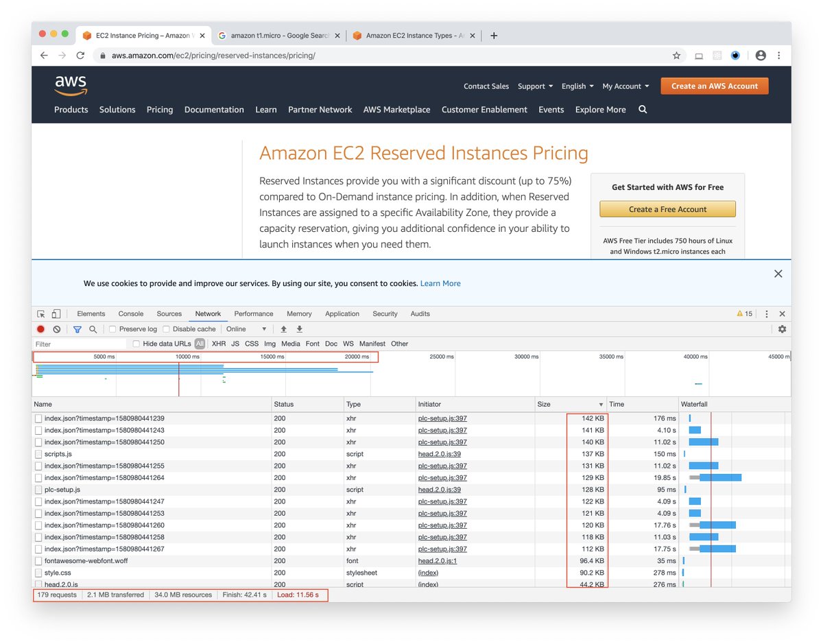Open Chrome three-dot menu
The height and width of the screenshot is (644, 823).
point(779,56)
